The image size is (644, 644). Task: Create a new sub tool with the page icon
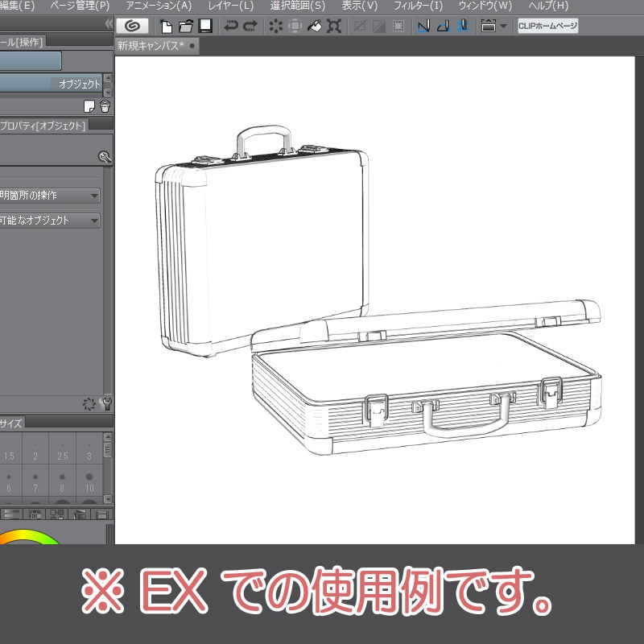(90, 106)
